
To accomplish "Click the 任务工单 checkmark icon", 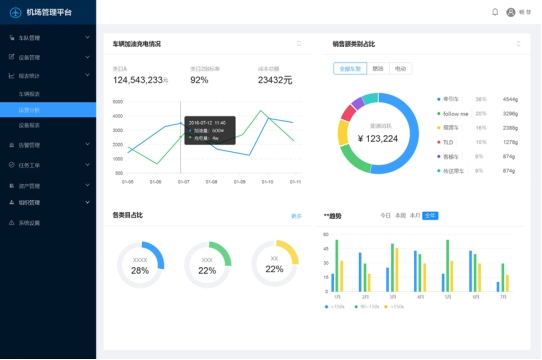I will pos(12,165).
